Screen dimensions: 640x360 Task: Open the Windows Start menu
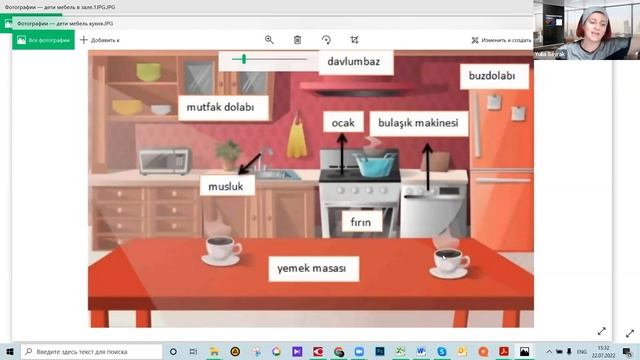10,351
